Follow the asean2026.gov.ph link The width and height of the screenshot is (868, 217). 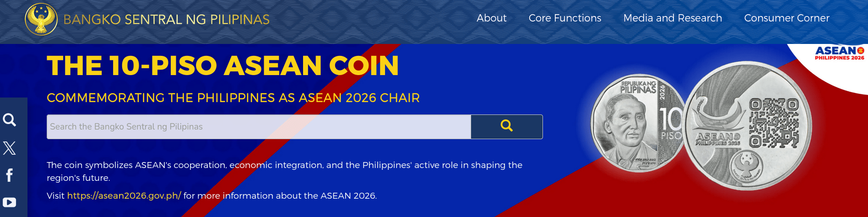pos(124,196)
